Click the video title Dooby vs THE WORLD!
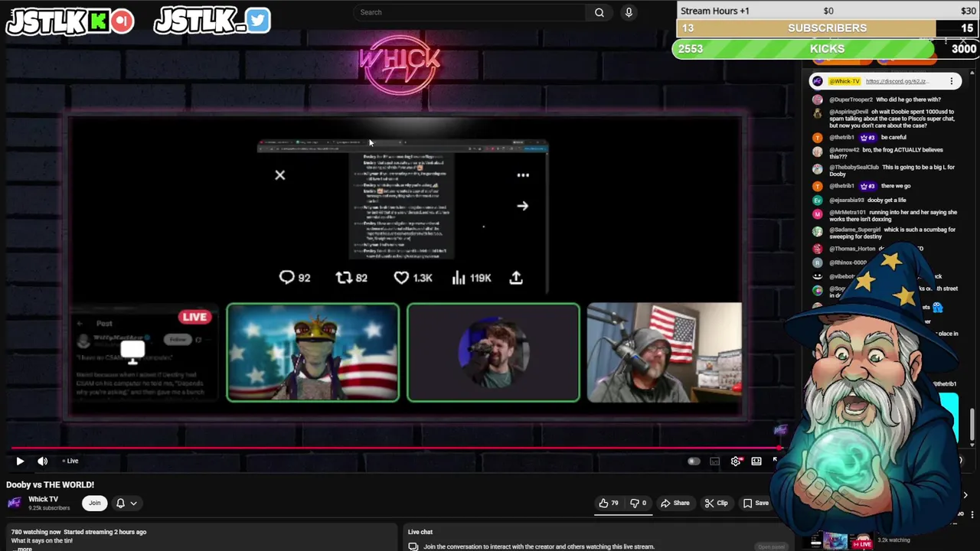This screenshot has height=551, width=980. coord(51,484)
